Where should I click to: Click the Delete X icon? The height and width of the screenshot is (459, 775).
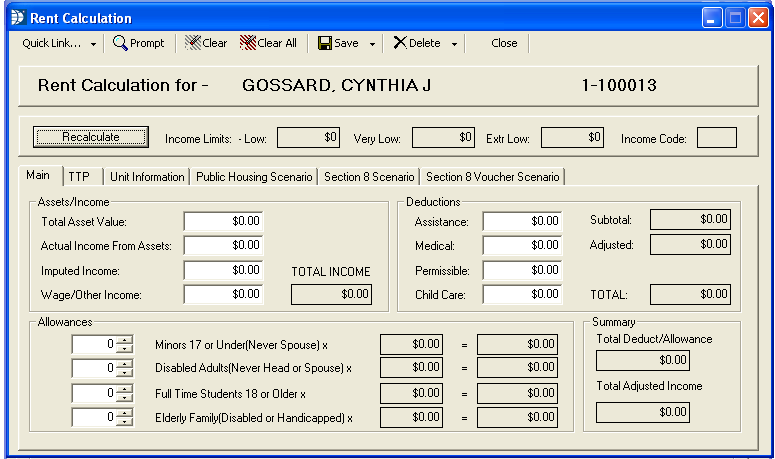[x=399, y=43]
